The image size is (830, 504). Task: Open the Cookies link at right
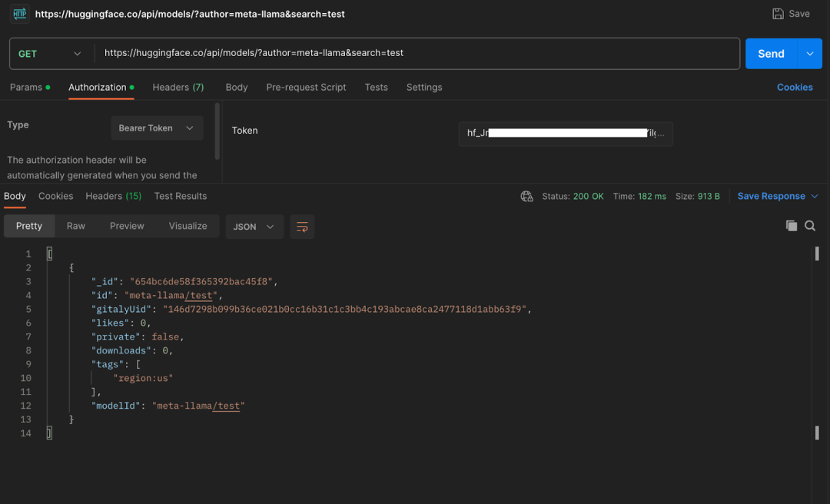795,88
